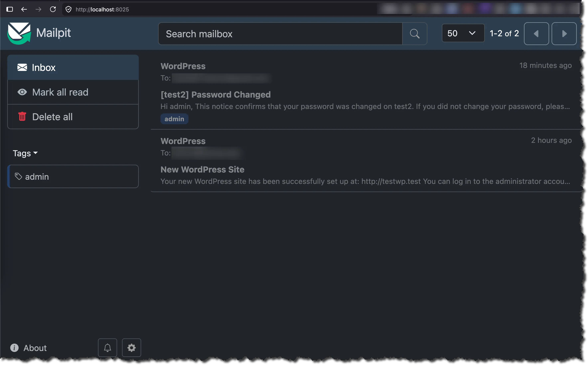Viewport: 588px width, 365px height.
Task: Open the 50 per page dropdown
Action: pos(463,33)
